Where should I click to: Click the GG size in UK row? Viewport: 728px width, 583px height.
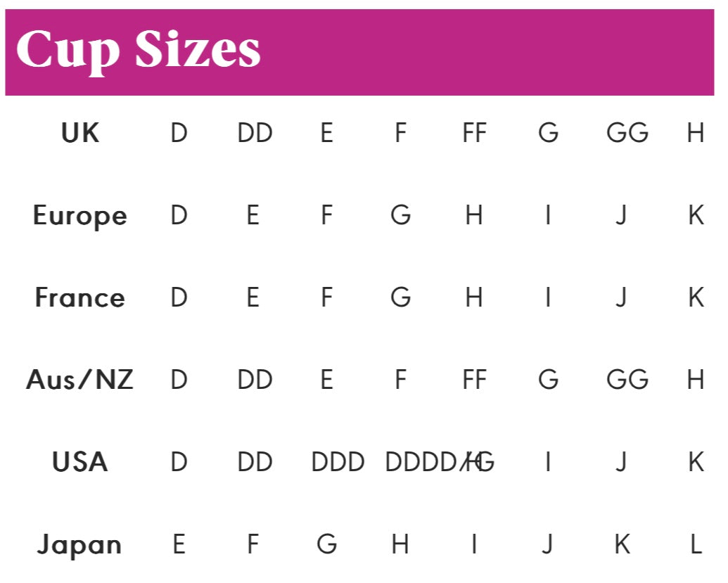tap(627, 133)
